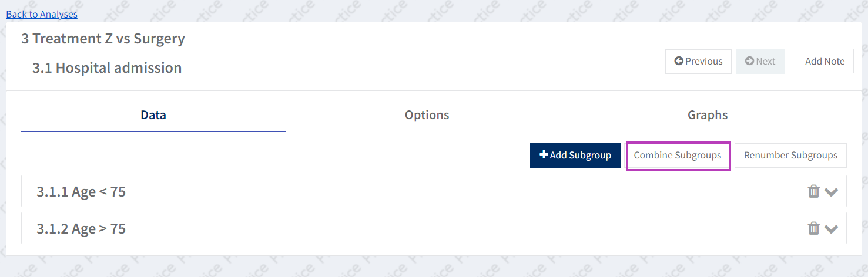Follow the Back to Analyses link
Image resolution: width=868 pixels, height=277 pixels.
(42, 14)
